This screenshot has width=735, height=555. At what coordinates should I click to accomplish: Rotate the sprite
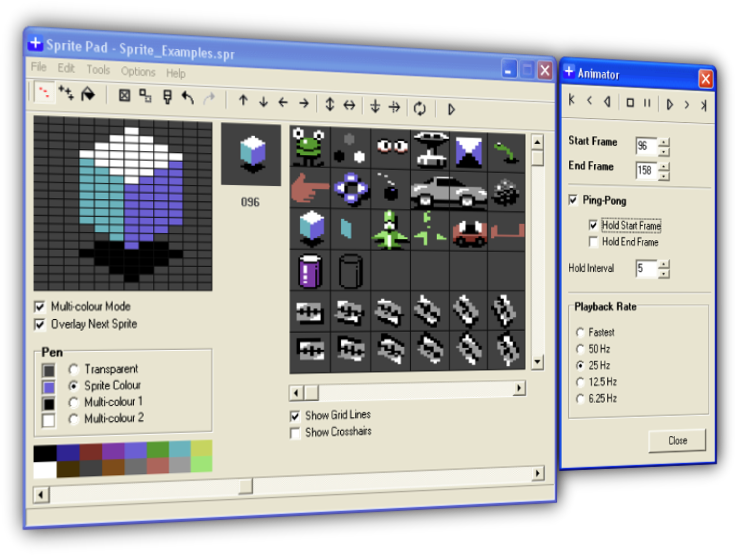pos(420,109)
